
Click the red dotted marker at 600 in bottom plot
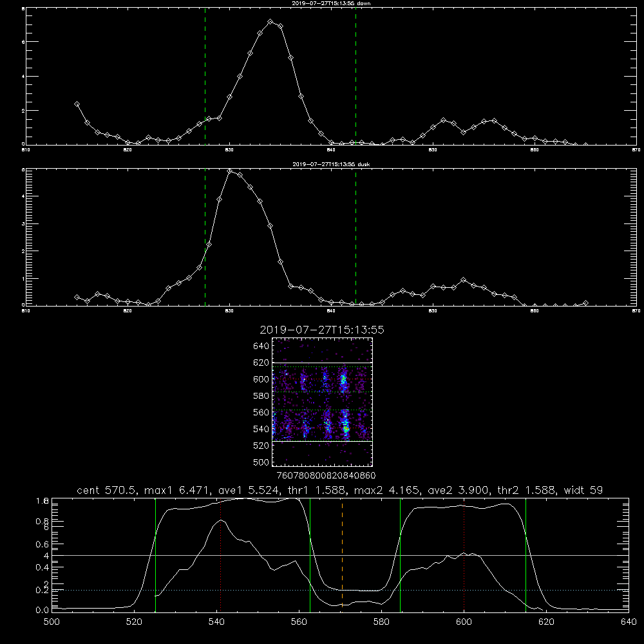pyautogui.click(x=464, y=555)
